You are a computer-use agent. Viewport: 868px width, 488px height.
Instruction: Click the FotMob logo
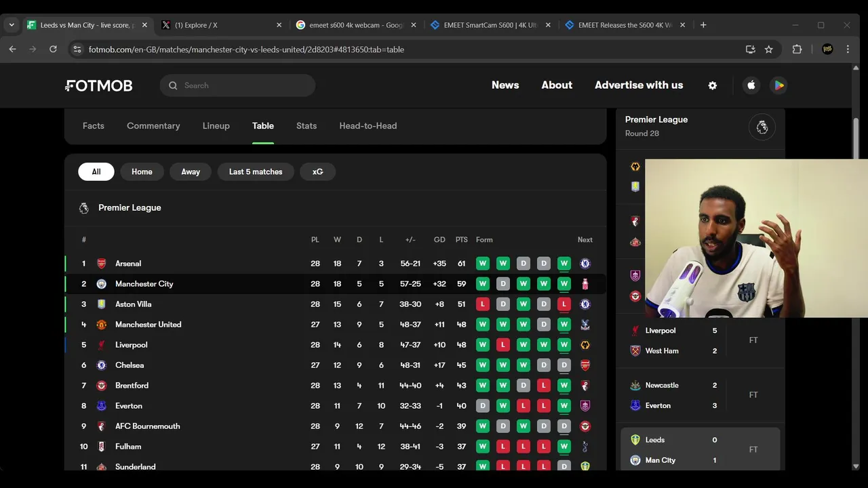pos(99,85)
